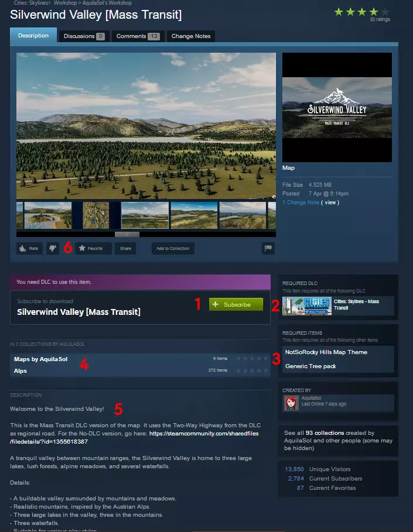Select the lake island screenshot thumbnail

[x=48, y=215]
